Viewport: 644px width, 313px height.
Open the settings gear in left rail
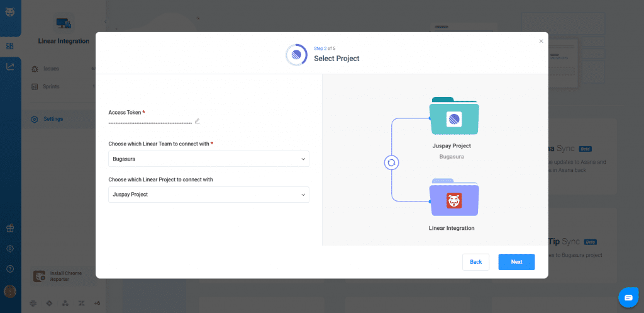(x=10, y=248)
